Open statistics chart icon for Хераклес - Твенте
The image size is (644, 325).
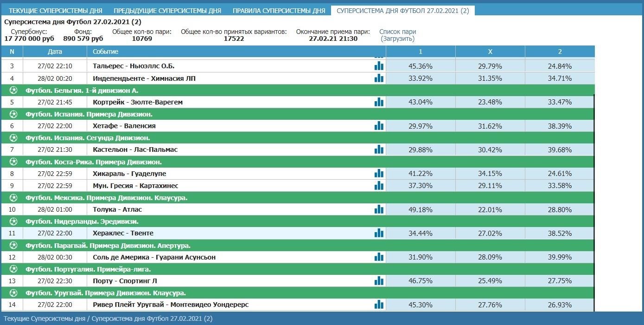(x=379, y=233)
